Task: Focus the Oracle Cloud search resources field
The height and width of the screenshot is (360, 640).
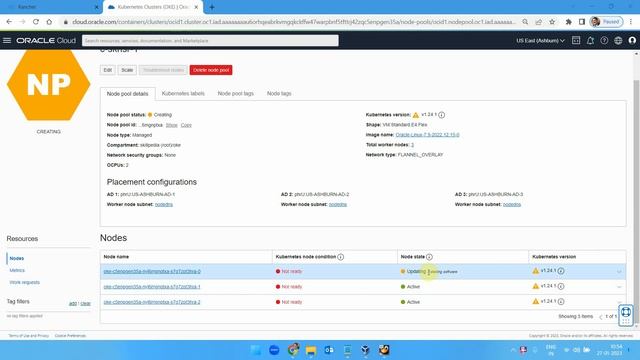Action: (210, 40)
